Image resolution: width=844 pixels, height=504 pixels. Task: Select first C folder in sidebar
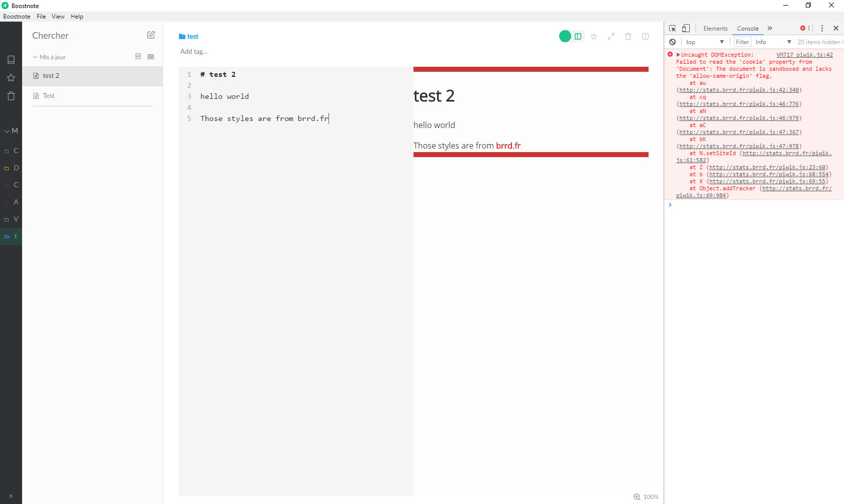point(11,151)
